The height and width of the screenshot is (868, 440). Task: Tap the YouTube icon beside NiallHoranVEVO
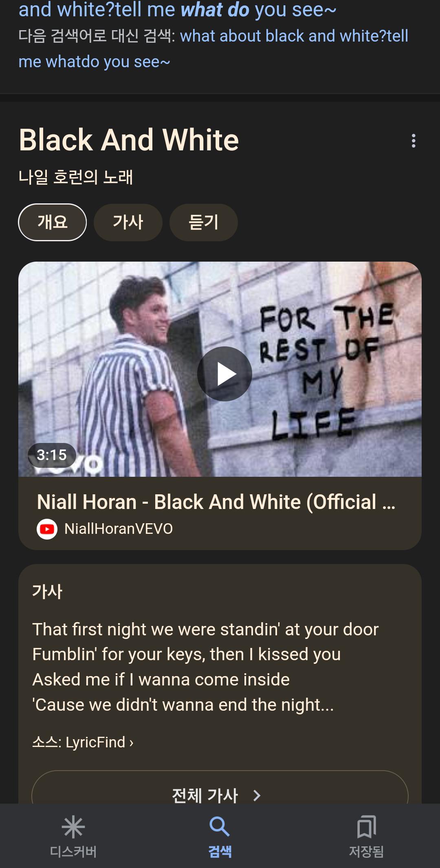(x=47, y=529)
